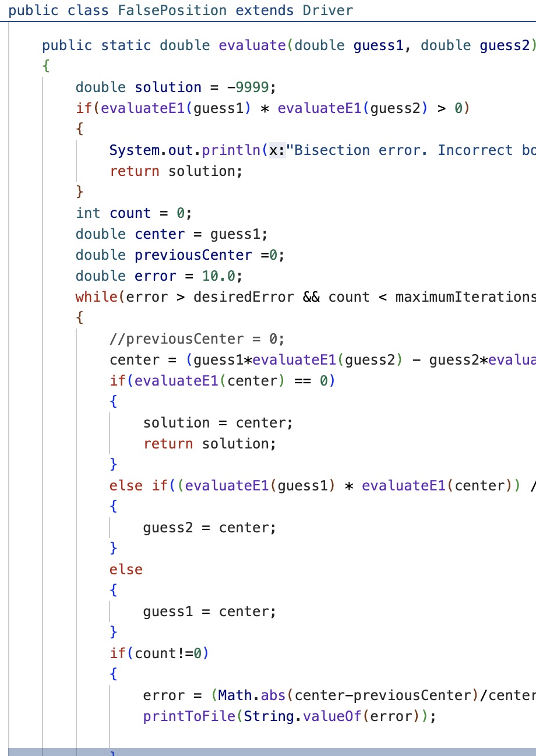
Task: Click maximumIterations in the while loop
Action: pos(464,297)
